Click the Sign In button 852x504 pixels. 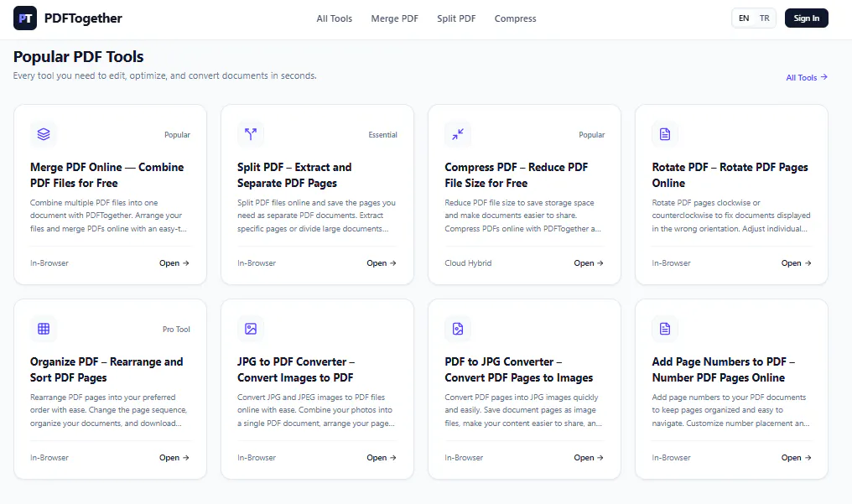click(x=807, y=18)
